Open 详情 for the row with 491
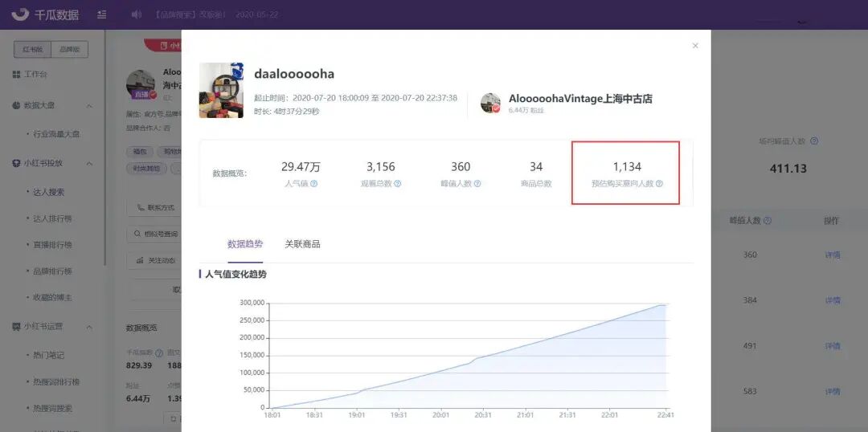The height and width of the screenshot is (432, 868). [x=833, y=346]
